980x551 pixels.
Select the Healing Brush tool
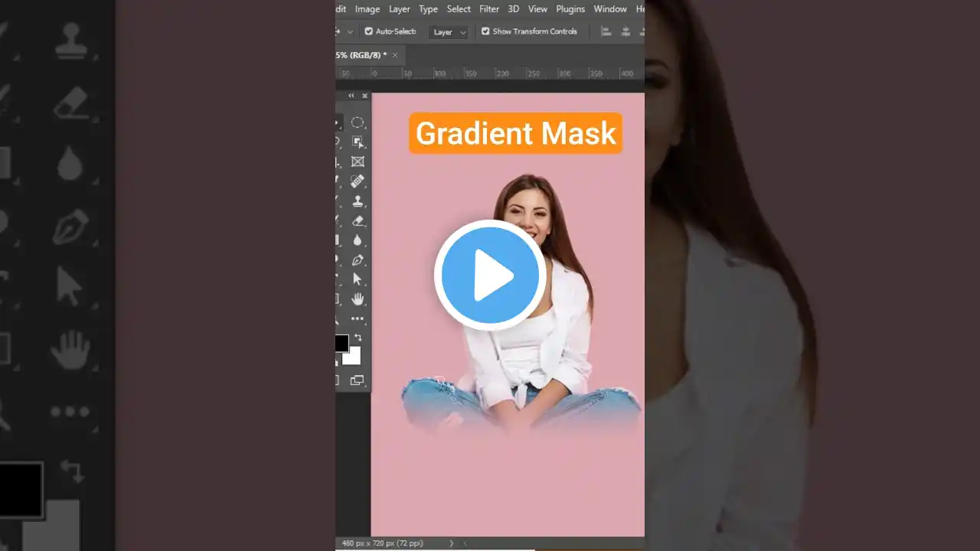click(x=357, y=181)
